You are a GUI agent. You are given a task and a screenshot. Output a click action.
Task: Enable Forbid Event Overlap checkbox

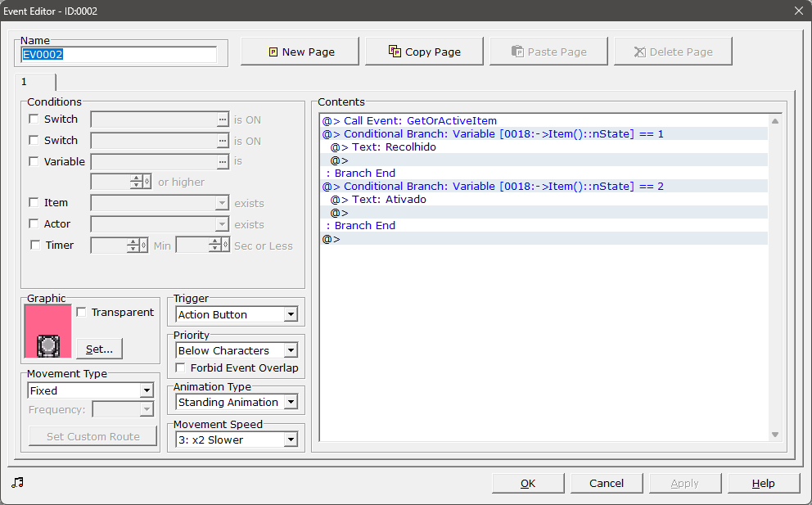181,367
